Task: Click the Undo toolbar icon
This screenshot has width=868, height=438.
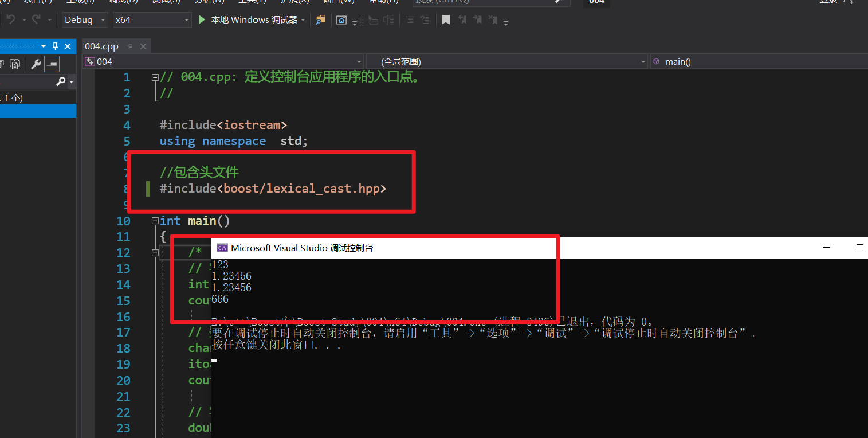Action: tap(10, 20)
